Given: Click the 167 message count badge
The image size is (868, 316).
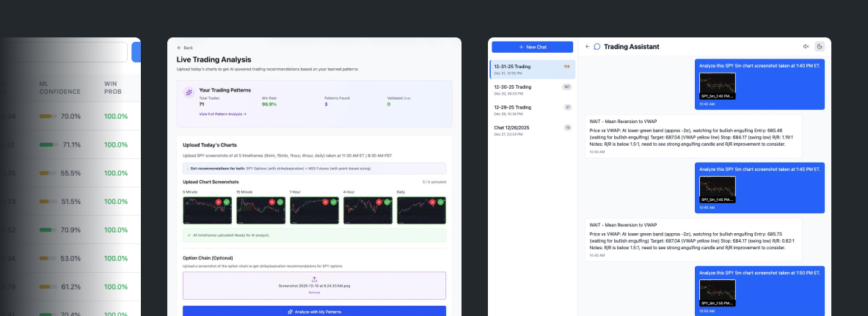Looking at the screenshot, I should (x=566, y=87).
